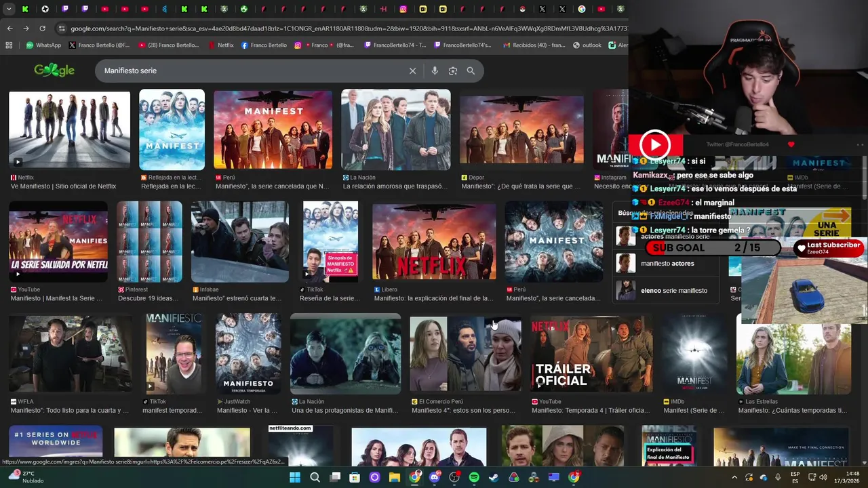Open WFLA 'Todo listo para la cuarta' image
Image resolution: width=868 pixels, height=488 pixels.
[x=71, y=354]
